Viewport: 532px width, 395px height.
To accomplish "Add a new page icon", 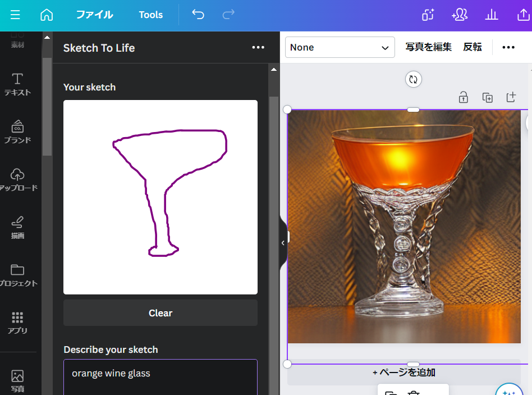I will tap(511, 97).
